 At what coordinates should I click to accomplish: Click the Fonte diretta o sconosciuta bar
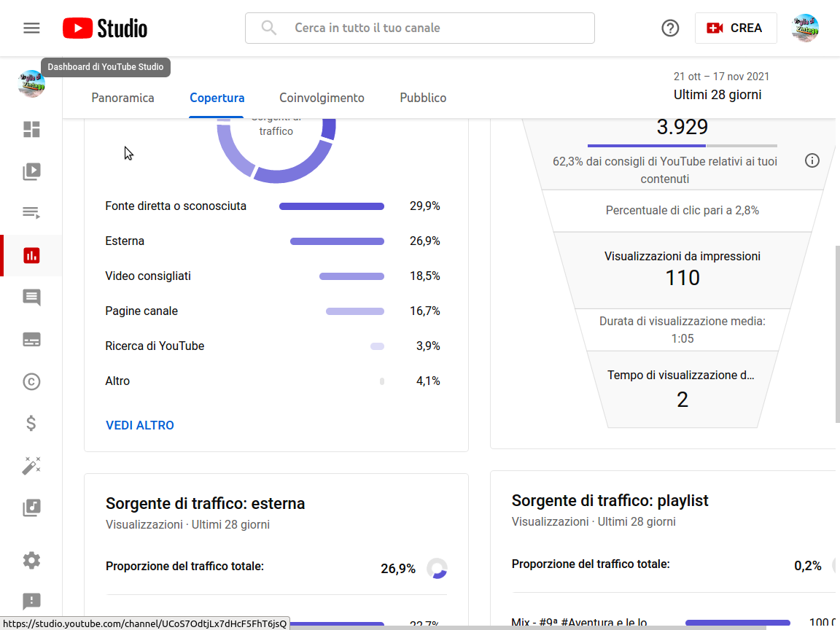click(x=332, y=206)
